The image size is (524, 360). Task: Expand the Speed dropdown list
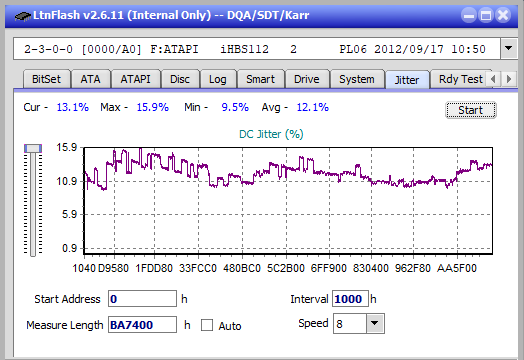375,323
